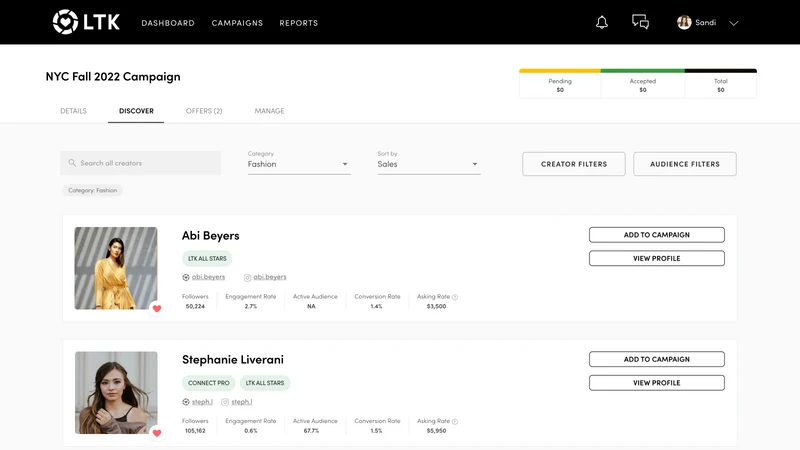Add Abi Beyers to campaign
Viewport: 800px width, 450px height.
[657, 235]
